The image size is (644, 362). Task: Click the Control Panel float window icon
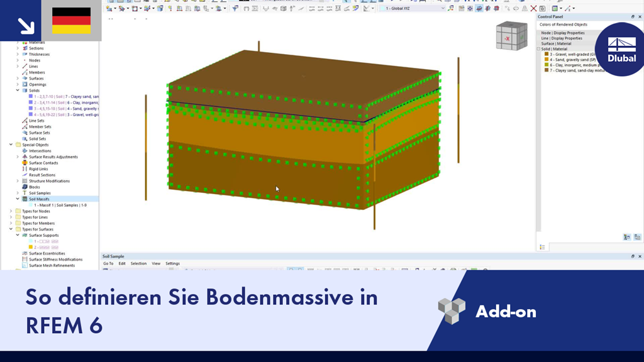633,17
